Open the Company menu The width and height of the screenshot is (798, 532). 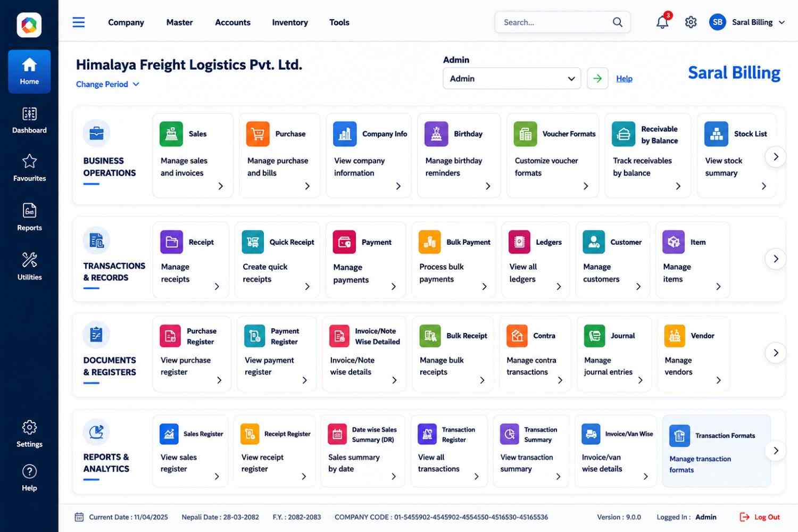click(126, 22)
